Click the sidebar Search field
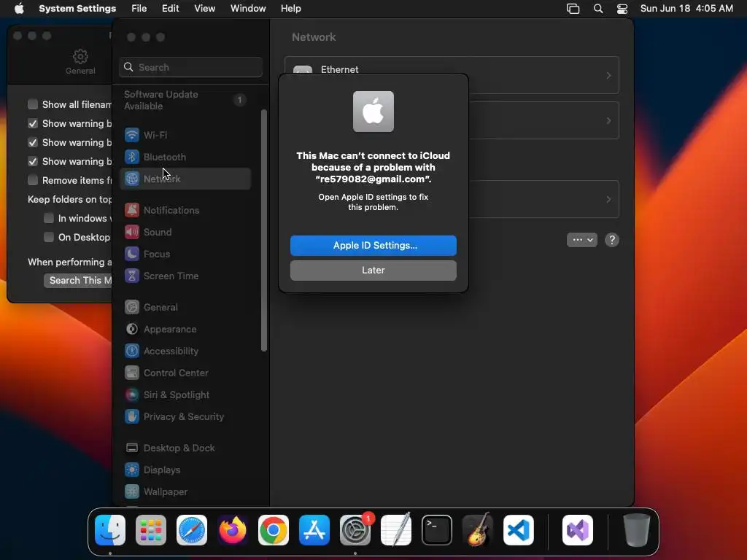747x560 pixels. (x=190, y=67)
